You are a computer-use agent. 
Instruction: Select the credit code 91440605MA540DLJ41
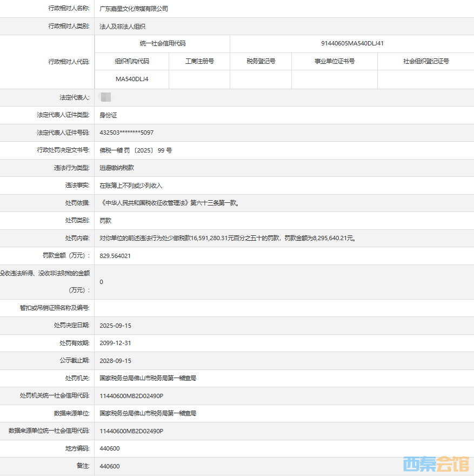click(352, 43)
